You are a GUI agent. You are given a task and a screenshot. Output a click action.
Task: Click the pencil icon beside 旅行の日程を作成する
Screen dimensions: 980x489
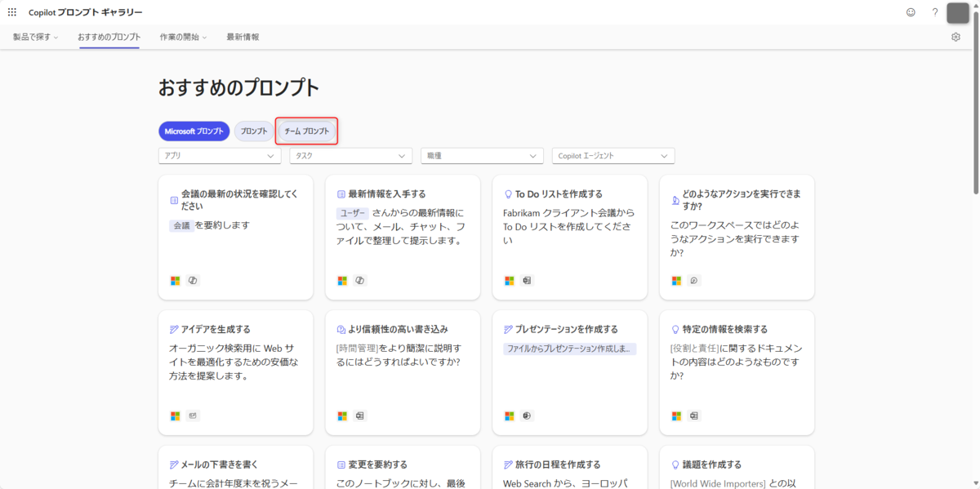point(508,465)
